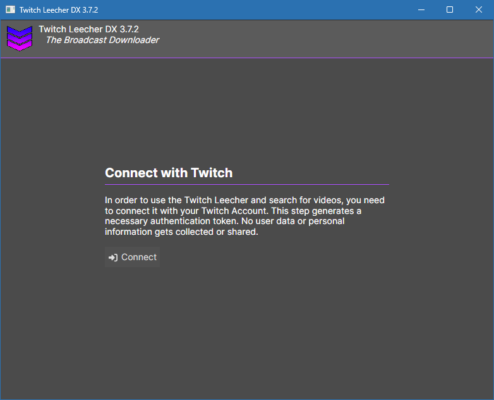This screenshot has width=494, height=400.
Task: Click 'The Broadcast Downloader' subtitle text
Action: (x=103, y=40)
